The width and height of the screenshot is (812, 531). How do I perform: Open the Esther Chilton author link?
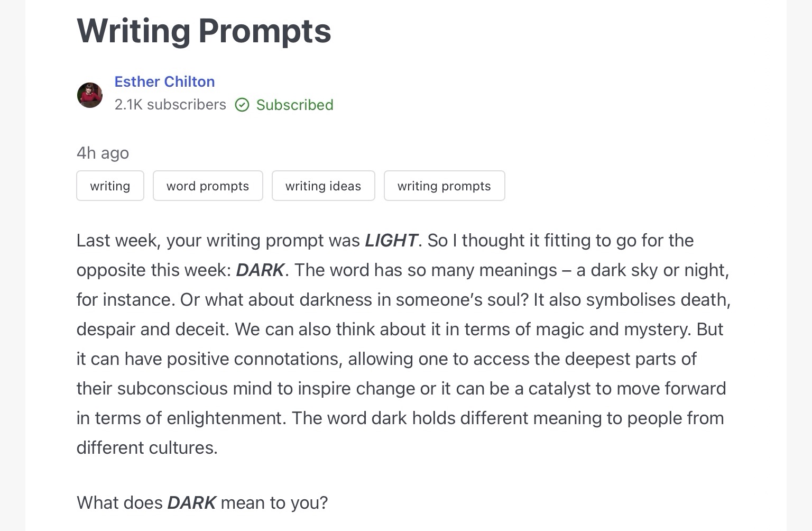coord(164,81)
